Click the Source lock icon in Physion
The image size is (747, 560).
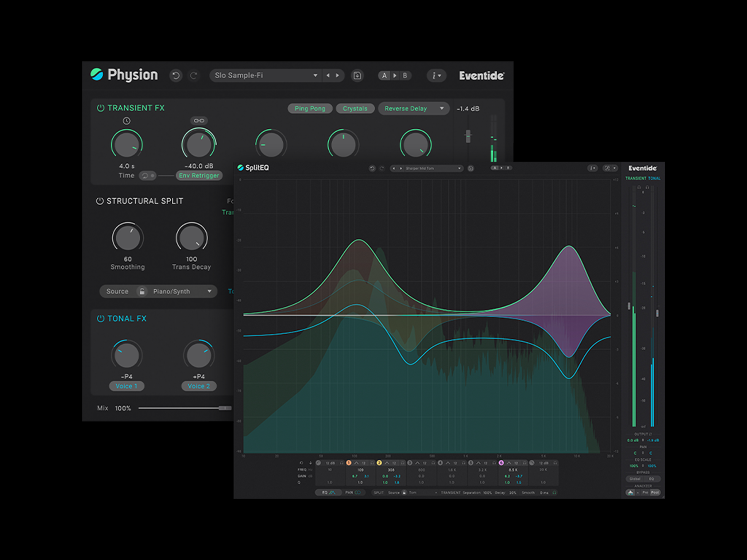click(142, 291)
